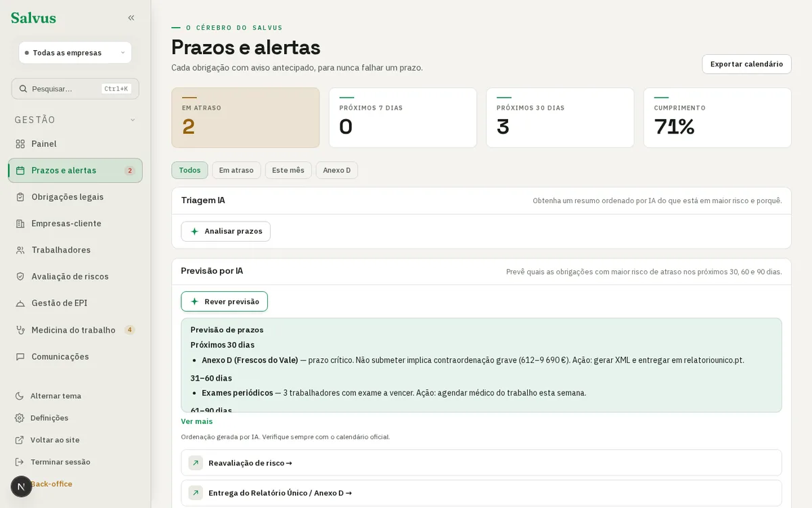Click the Previsão por IA heading

click(212, 271)
